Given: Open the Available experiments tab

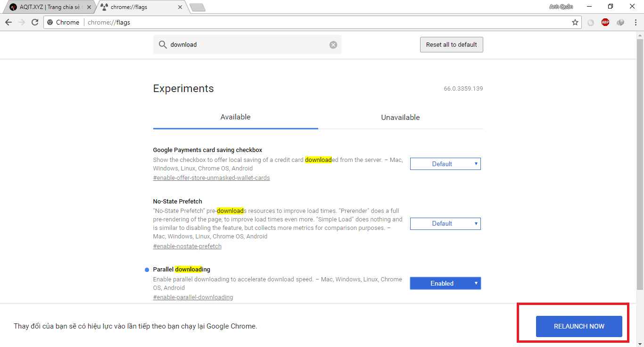Looking at the screenshot, I should [236, 117].
